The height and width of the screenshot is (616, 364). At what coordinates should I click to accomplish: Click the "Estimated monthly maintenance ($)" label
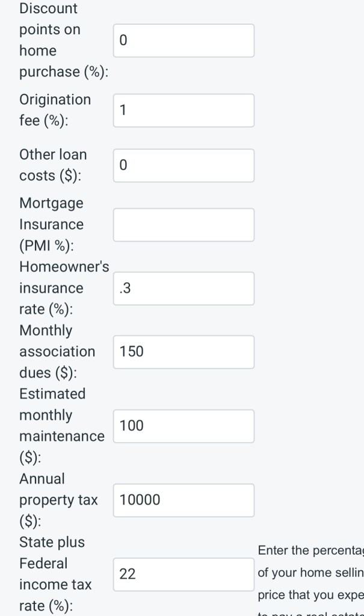pyautogui.click(x=61, y=426)
